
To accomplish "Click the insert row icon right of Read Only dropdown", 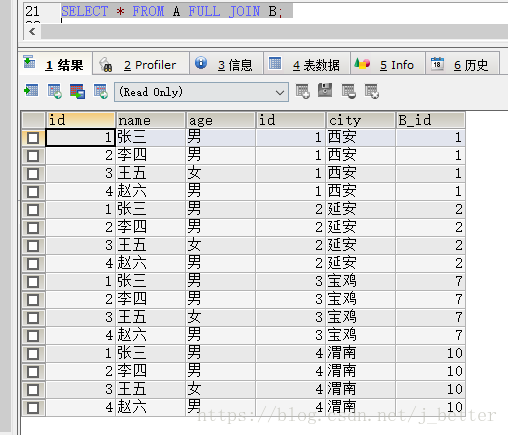I will [303, 91].
